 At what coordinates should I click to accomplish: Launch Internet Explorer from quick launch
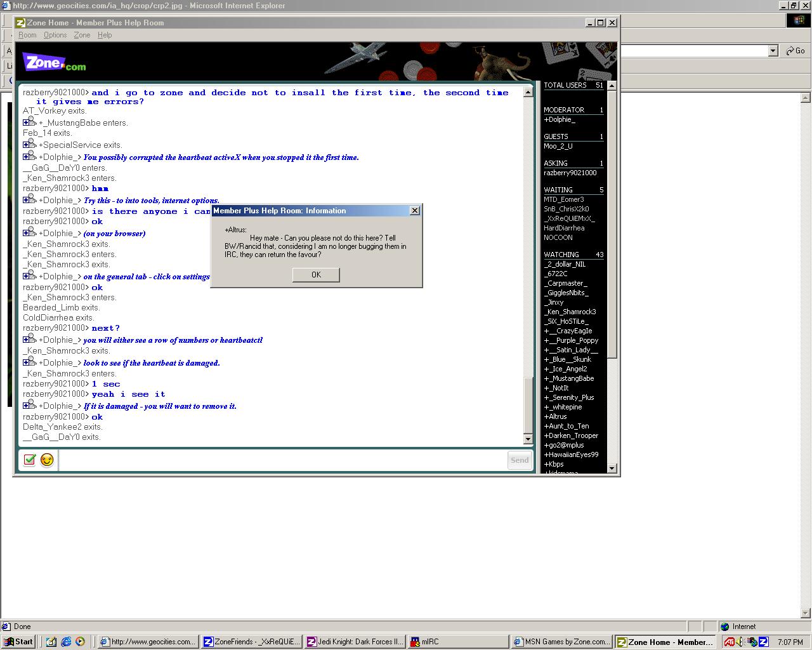click(x=66, y=642)
